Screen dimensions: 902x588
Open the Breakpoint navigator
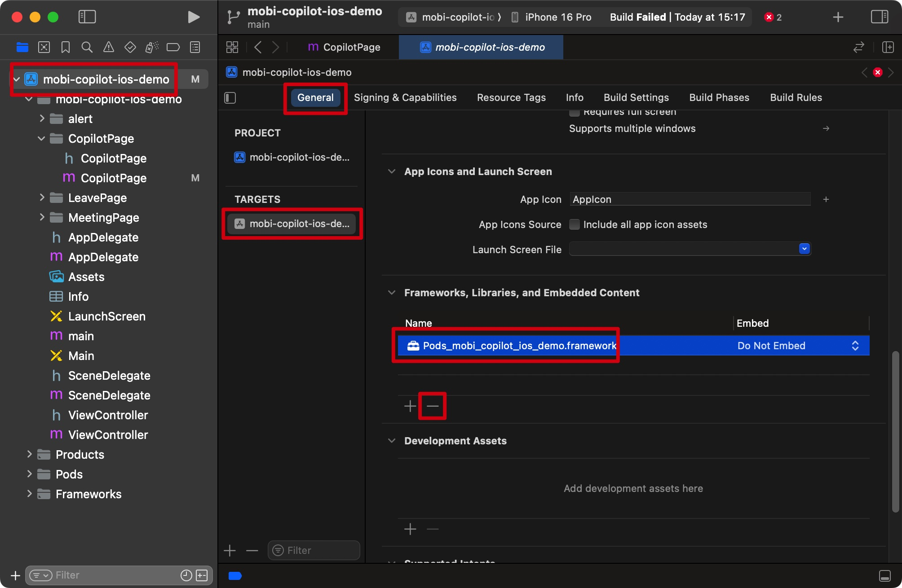tap(173, 47)
